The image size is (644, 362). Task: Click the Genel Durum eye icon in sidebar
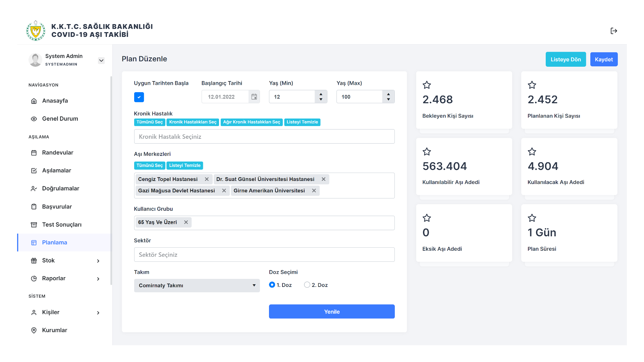[x=34, y=119]
